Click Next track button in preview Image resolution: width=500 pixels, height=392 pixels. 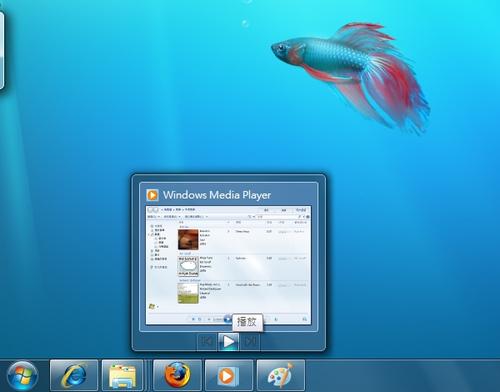(x=250, y=341)
